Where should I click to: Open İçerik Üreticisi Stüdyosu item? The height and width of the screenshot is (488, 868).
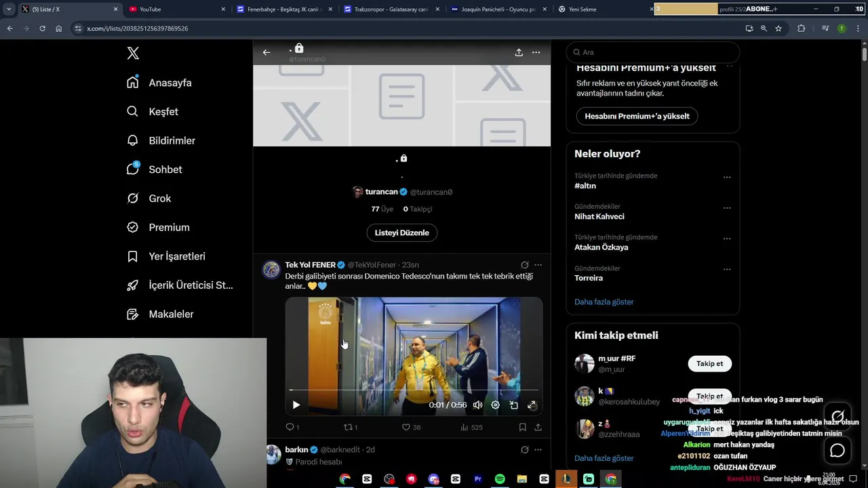[180, 285]
